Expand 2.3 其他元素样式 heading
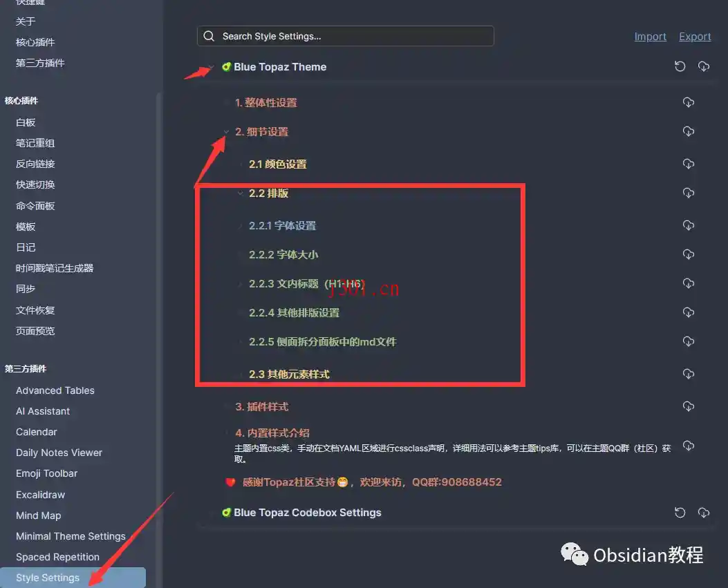The image size is (728, 588). (241, 374)
